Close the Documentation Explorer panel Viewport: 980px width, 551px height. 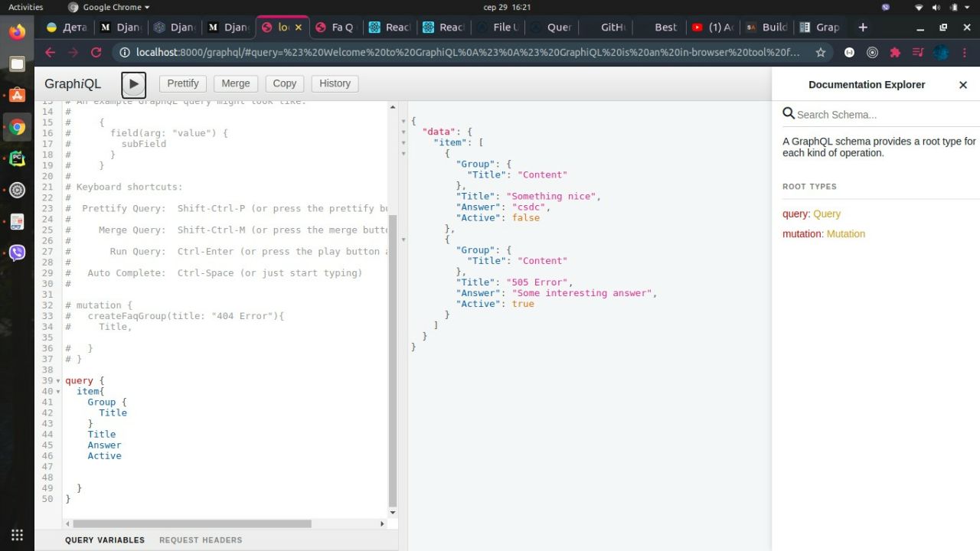[x=963, y=85]
